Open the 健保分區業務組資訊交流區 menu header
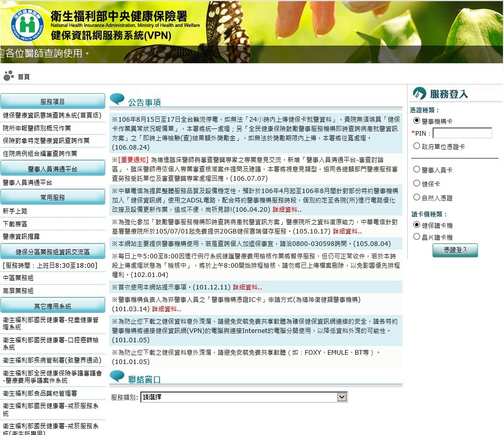 [53, 252]
